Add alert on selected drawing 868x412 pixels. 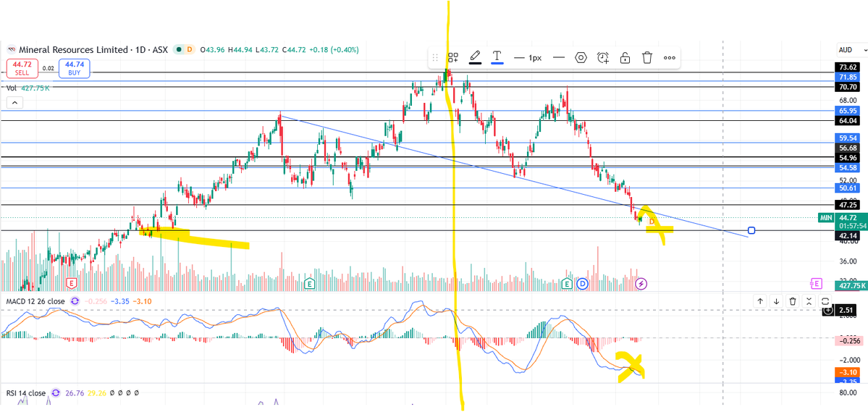click(603, 58)
